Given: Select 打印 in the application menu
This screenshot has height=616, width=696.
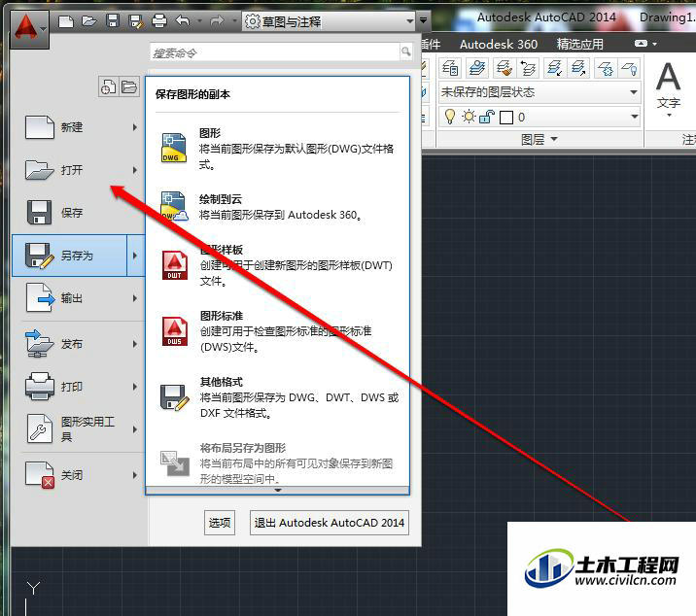Looking at the screenshot, I should pyautogui.click(x=78, y=387).
